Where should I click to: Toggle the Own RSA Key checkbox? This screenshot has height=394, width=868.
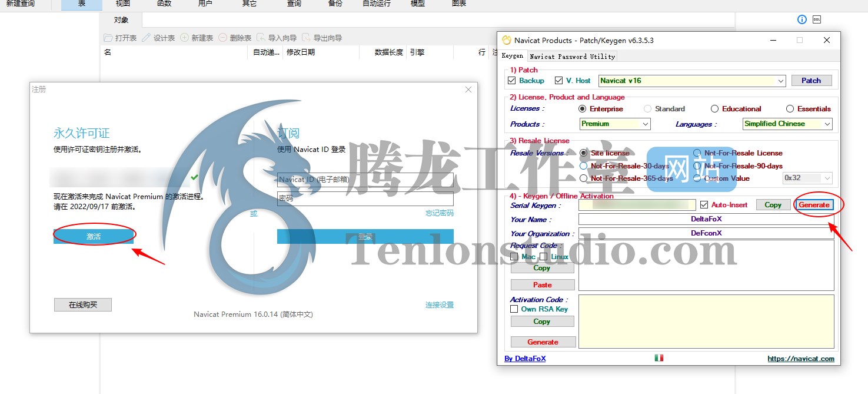click(514, 309)
